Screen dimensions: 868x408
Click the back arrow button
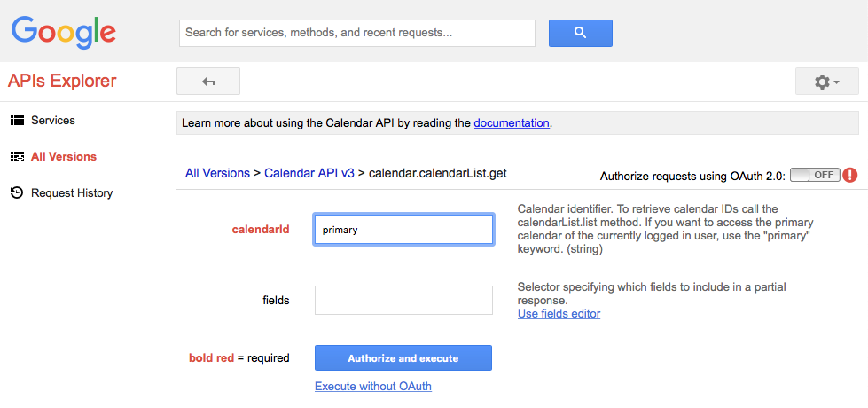coord(208,82)
